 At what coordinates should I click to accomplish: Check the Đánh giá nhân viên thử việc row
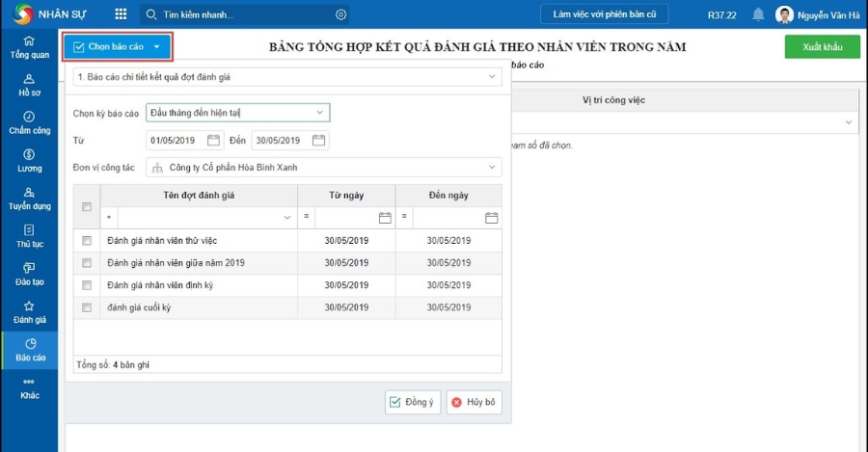coord(87,240)
